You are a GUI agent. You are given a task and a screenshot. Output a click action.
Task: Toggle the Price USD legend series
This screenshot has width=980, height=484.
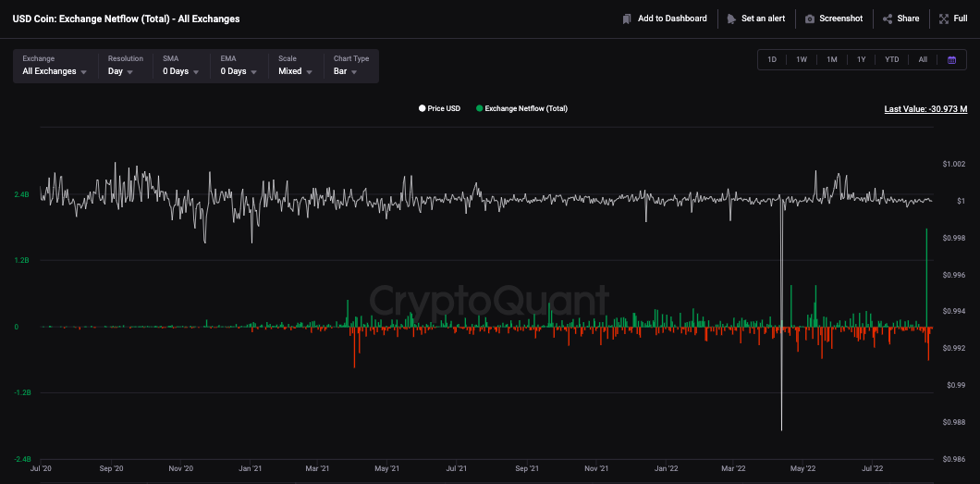pyautogui.click(x=440, y=108)
